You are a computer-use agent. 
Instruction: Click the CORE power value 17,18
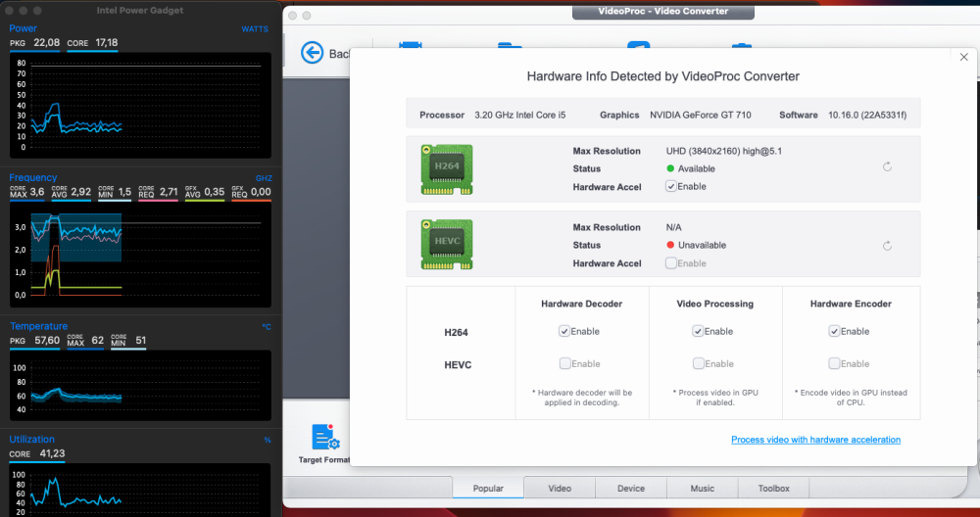106,42
